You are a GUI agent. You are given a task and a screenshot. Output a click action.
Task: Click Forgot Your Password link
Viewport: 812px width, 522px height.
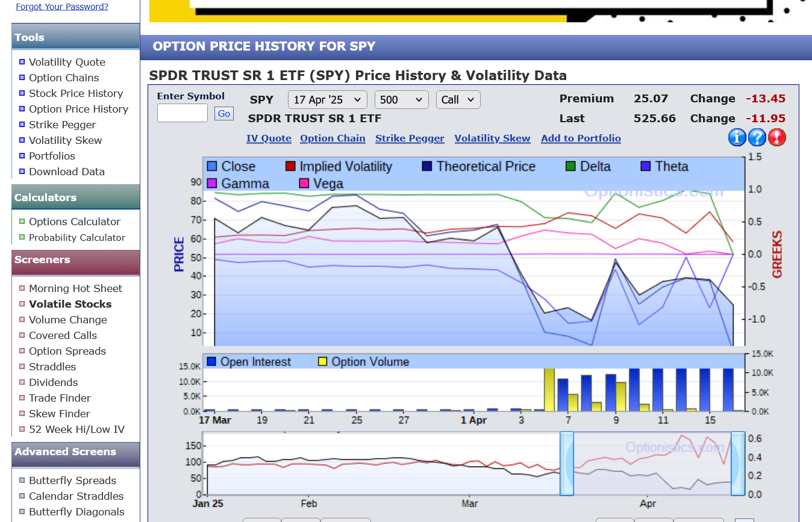(62, 7)
